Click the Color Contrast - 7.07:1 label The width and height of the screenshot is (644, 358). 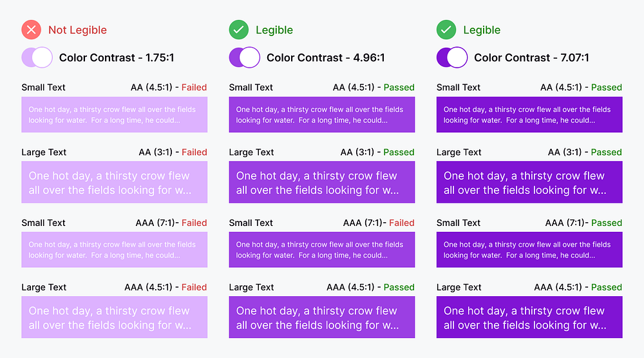531,57
